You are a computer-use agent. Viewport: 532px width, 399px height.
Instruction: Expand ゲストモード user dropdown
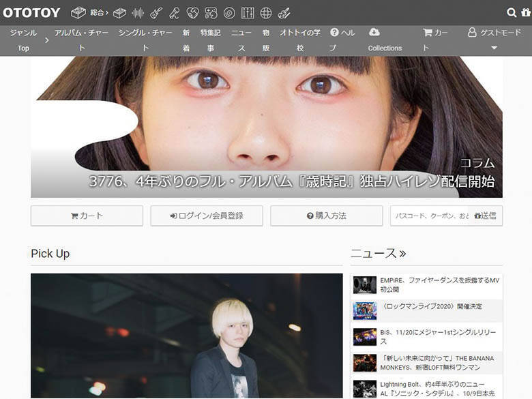click(494, 40)
